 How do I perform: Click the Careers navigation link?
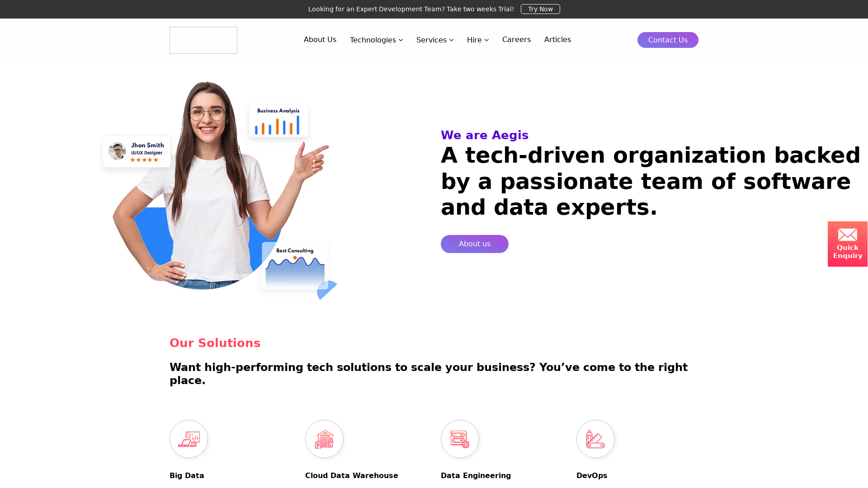click(x=516, y=39)
